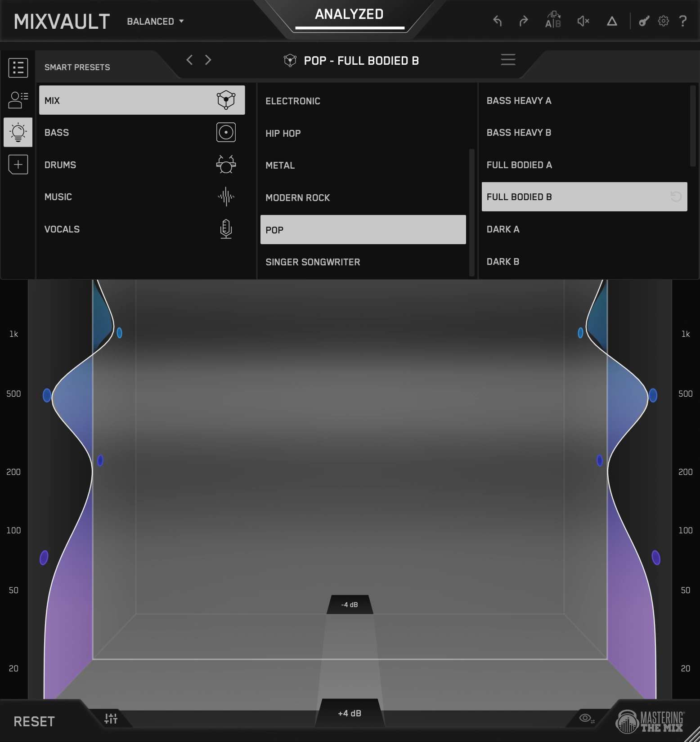
Task: Choose the METAL genre
Action: [x=363, y=165]
